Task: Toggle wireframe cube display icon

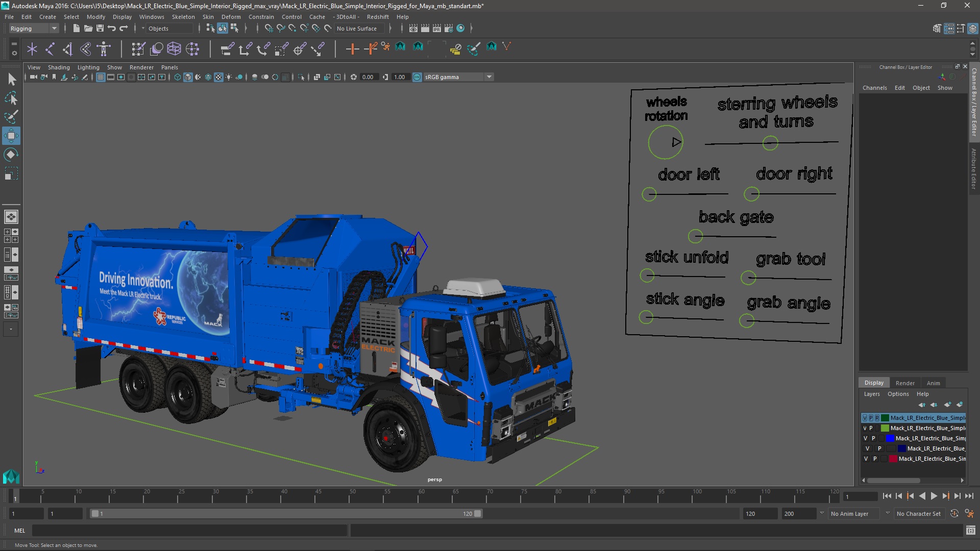Action: click(178, 77)
